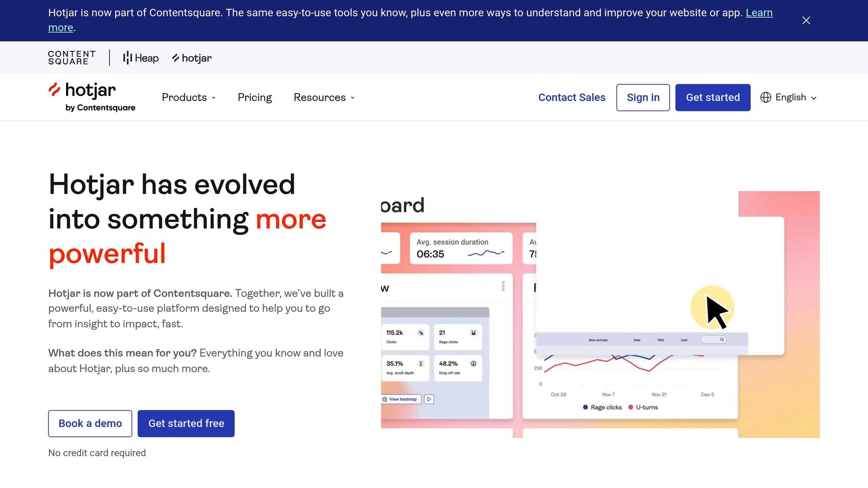
Task: Follow the Contact Sales link
Action: coord(571,97)
